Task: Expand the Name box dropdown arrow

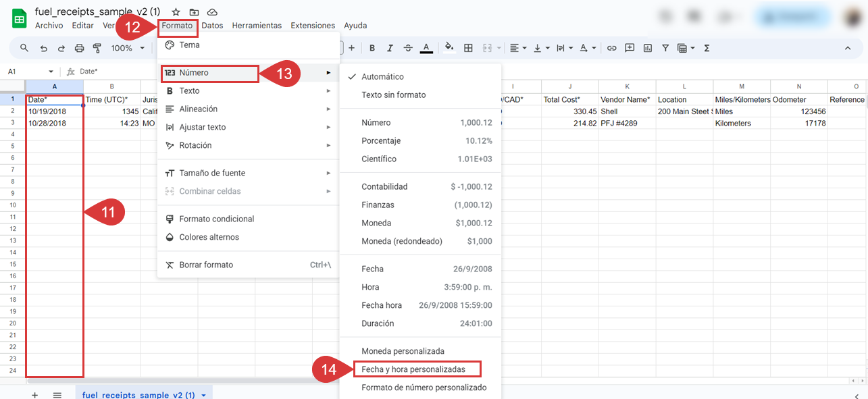Action: (x=51, y=72)
